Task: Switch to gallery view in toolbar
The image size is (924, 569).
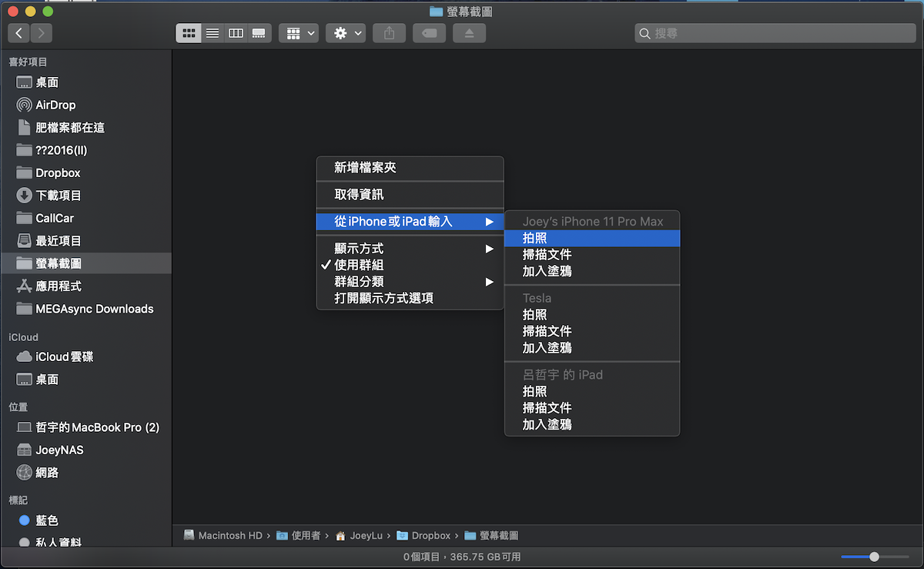Action: pos(259,33)
